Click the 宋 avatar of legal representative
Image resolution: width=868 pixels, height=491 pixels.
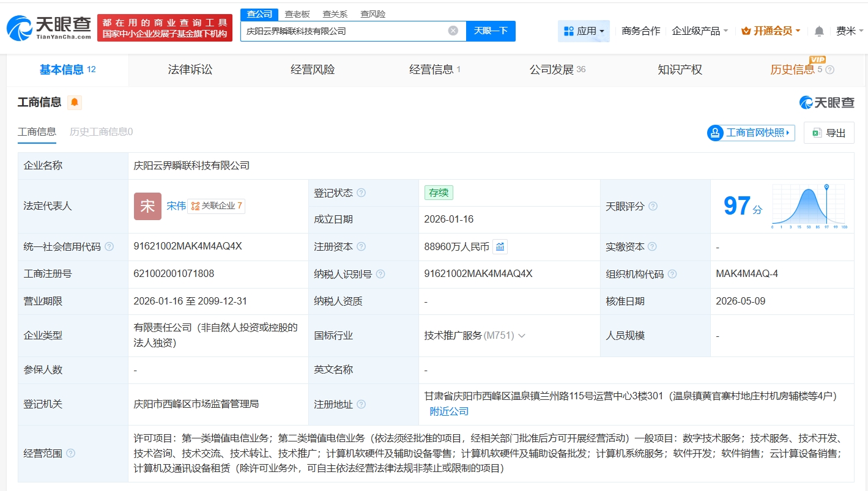(147, 206)
